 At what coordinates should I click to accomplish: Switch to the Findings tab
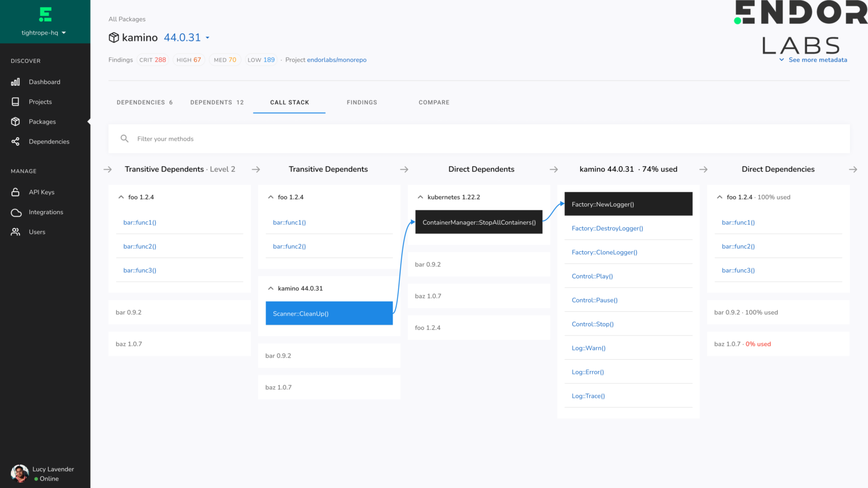tap(362, 102)
